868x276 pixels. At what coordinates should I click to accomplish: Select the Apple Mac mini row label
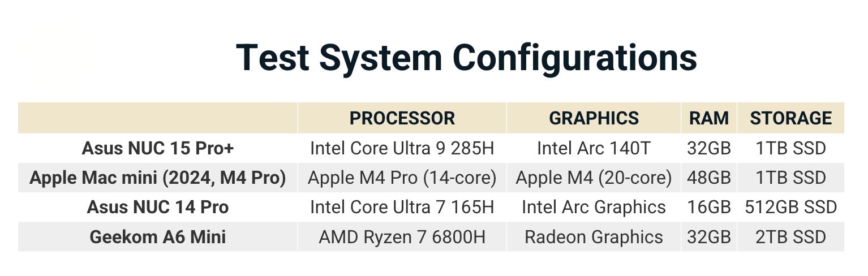pyautogui.click(x=158, y=178)
